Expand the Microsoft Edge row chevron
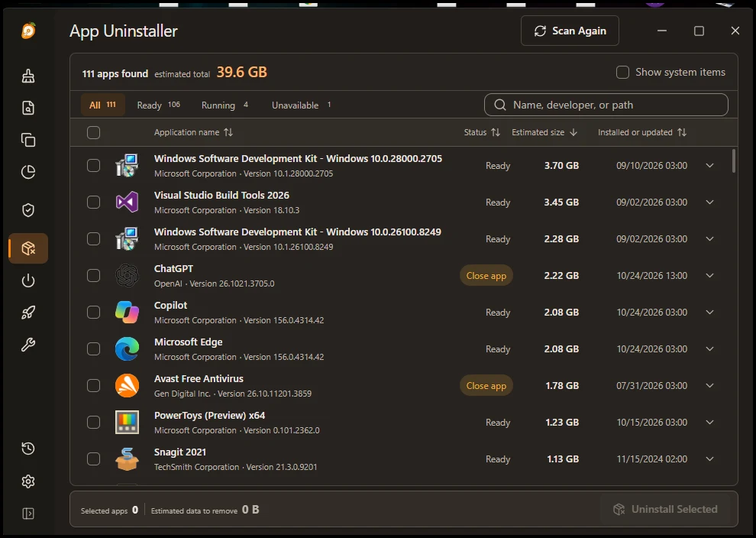 click(x=709, y=348)
